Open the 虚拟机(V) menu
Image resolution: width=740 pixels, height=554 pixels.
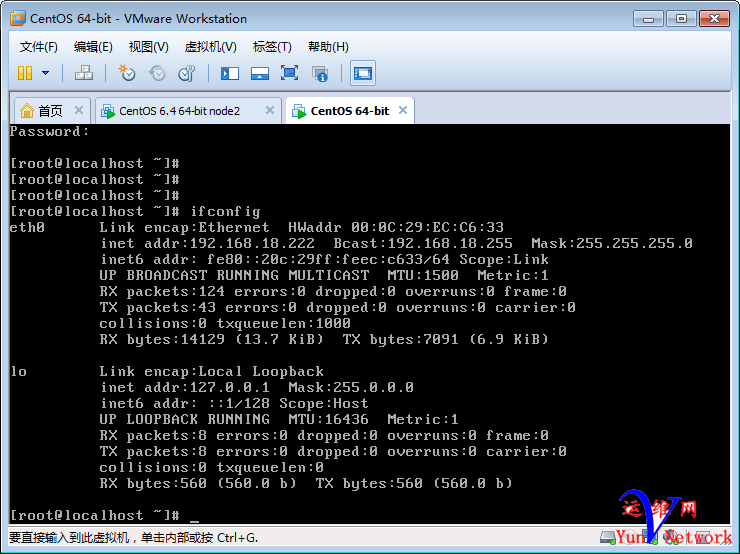pyautogui.click(x=210, y=47)
